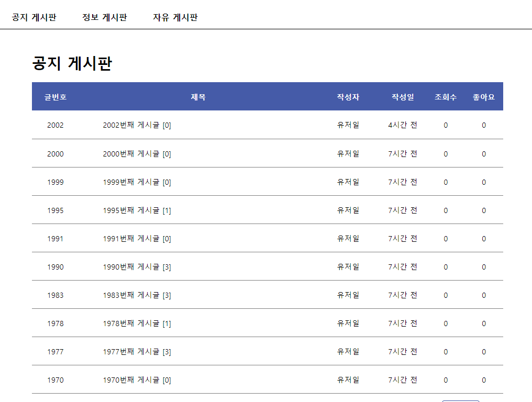
Task: Click like count in row 1991
Action: point(484,239)
